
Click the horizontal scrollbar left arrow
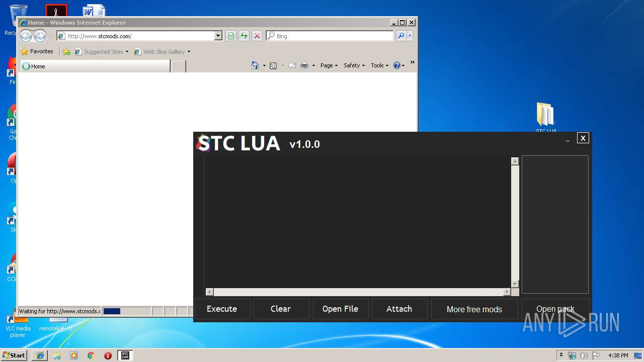click(209, 292)
